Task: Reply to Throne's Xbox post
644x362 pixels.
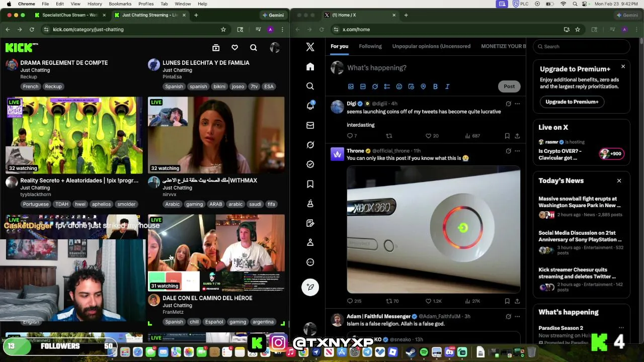Action: 350,301
